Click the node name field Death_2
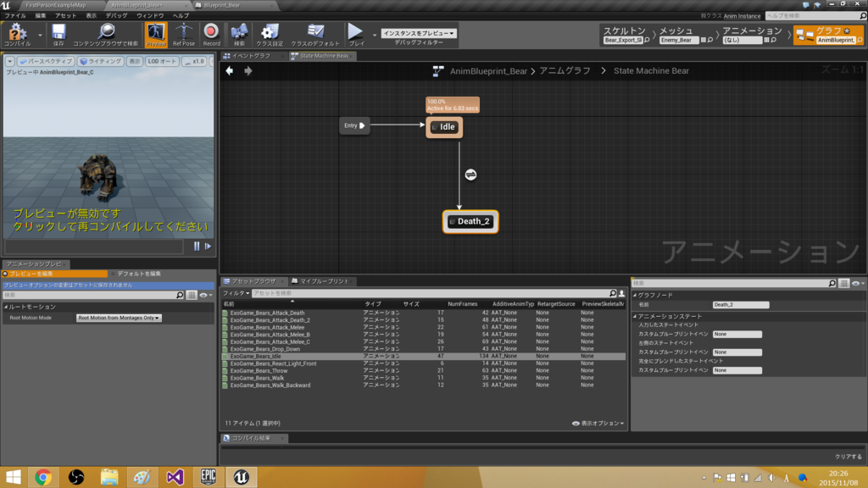868x488 pixels. [x=741, y=305]
